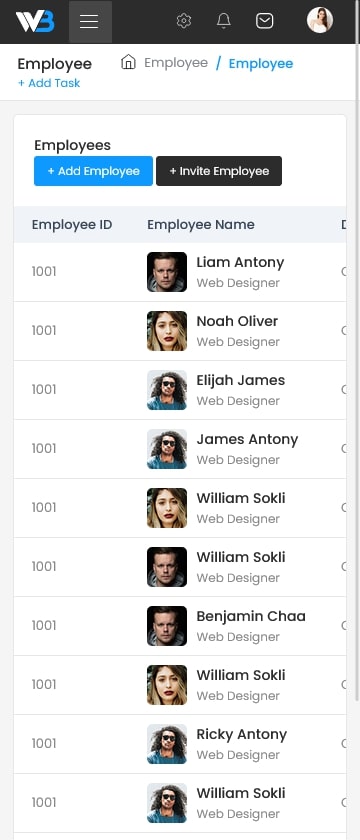Select Benjamin Chaa employee name

[251, 616]
